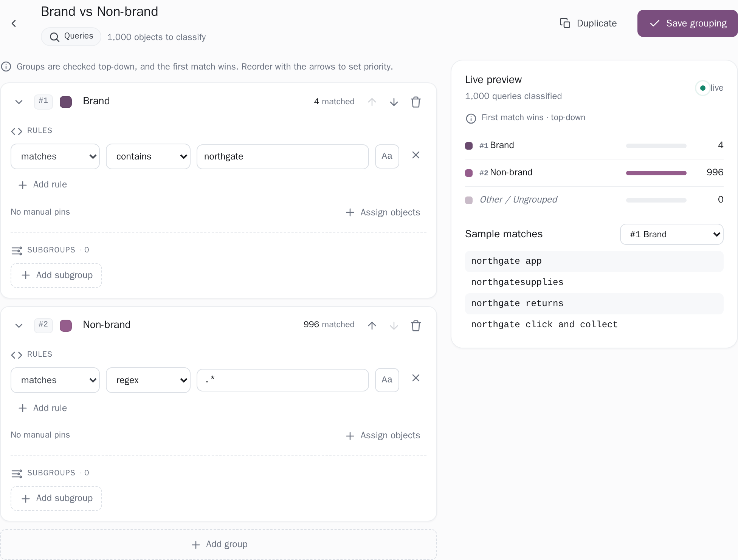Select the northgate click and collect sample
738x560 pixels.
(594, 325)
